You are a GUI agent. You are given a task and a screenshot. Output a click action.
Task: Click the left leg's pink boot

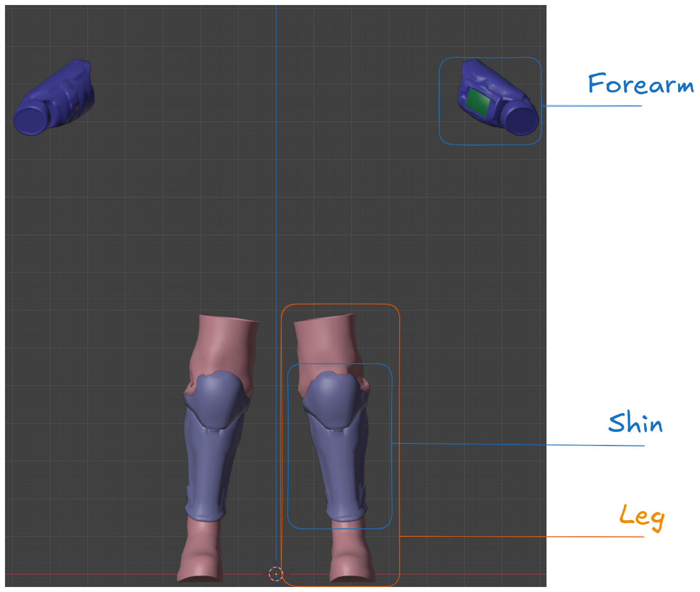pyautogui.click(x=201, y=552)
